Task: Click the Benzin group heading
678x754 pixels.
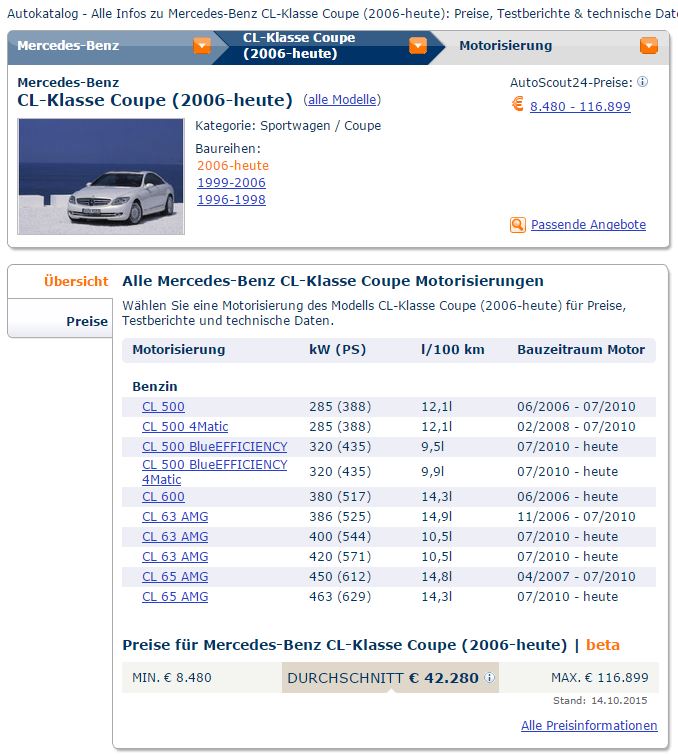Action: 155,387
